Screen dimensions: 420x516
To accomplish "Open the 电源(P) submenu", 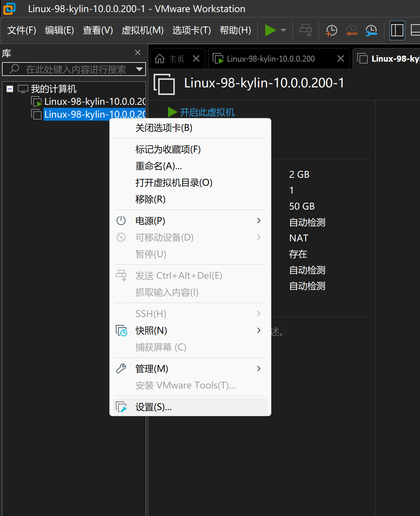I will (190, 221).
